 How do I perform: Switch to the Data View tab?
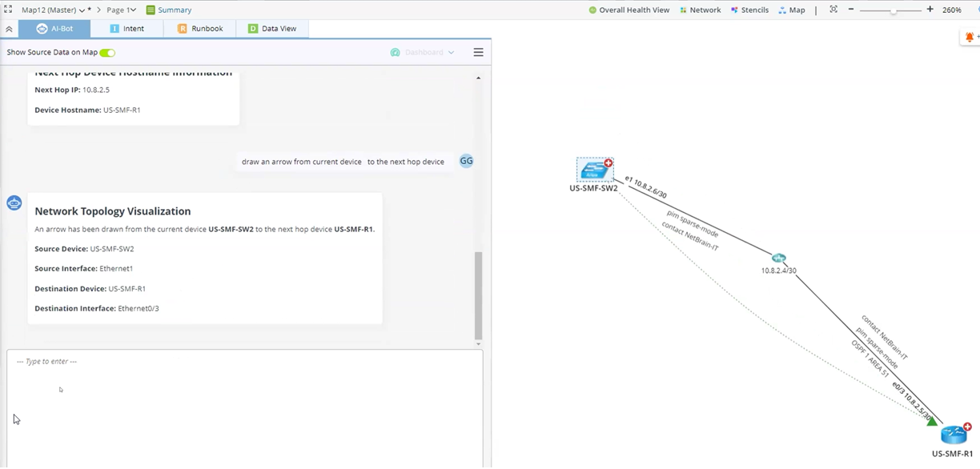tap(272, 28)
